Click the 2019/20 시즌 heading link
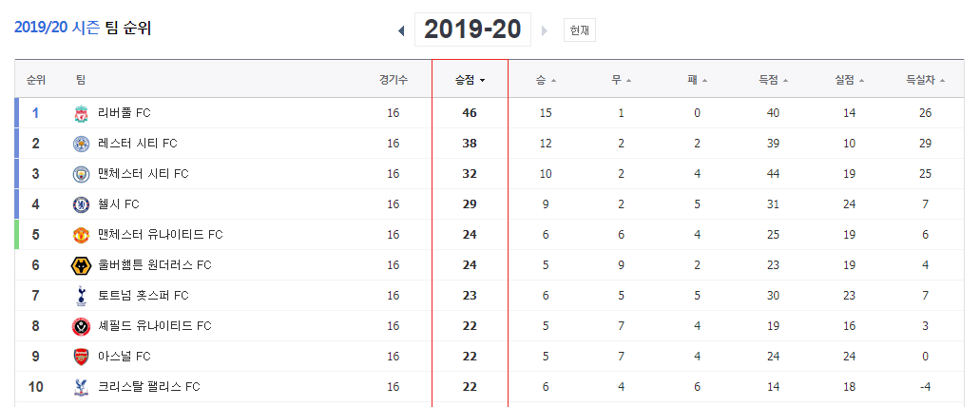The width and height of the screenshot is (980, 407). pos(57,29)
